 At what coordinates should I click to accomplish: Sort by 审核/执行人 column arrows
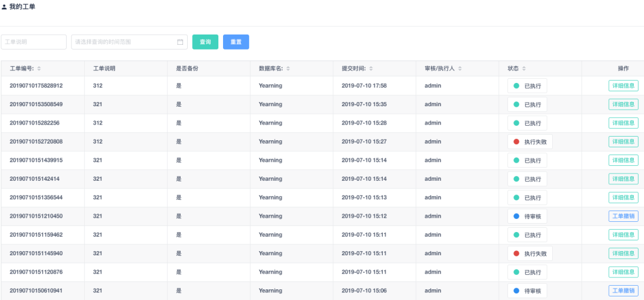tap(460, 69)
